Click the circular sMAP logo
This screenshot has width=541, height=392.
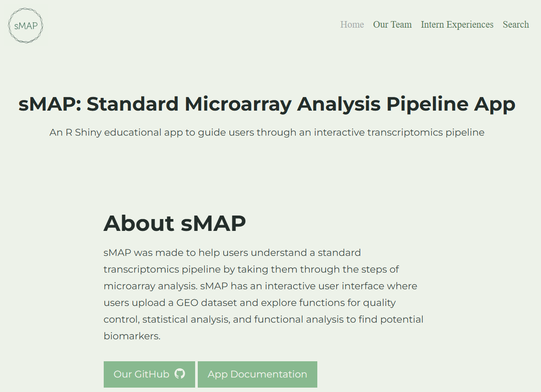click(x=25, y=25)
